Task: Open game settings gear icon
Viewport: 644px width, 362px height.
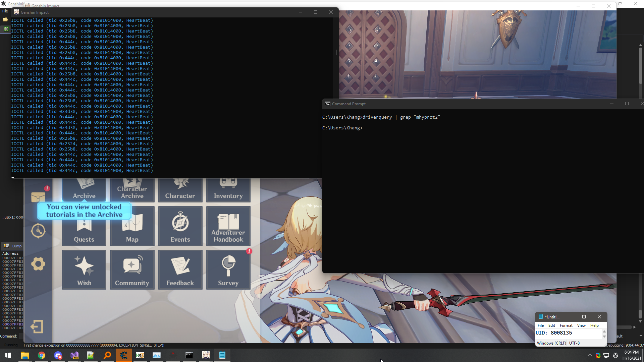Action: 38,264
